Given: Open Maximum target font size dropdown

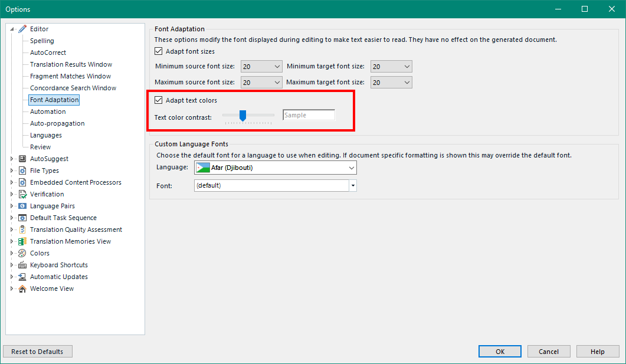Looking at the screenshot, I should pyautogui.click(x=391, y=83).
